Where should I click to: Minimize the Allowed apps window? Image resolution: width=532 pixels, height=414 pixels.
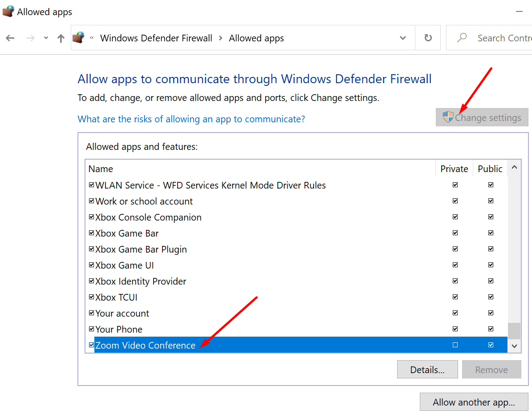coord(519,11)
